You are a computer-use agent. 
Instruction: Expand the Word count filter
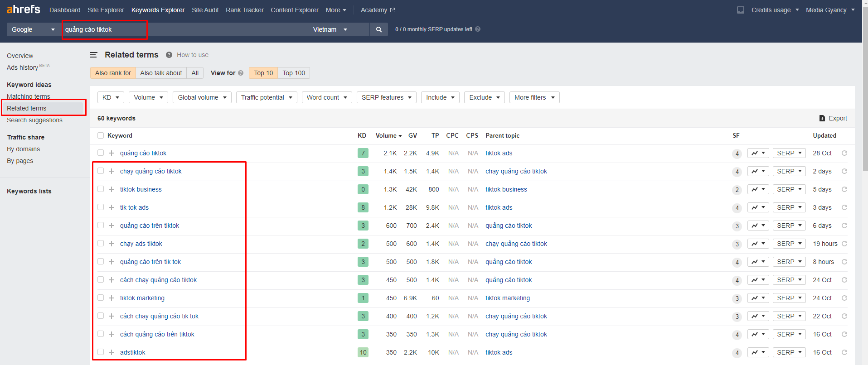tap(327, 97)
